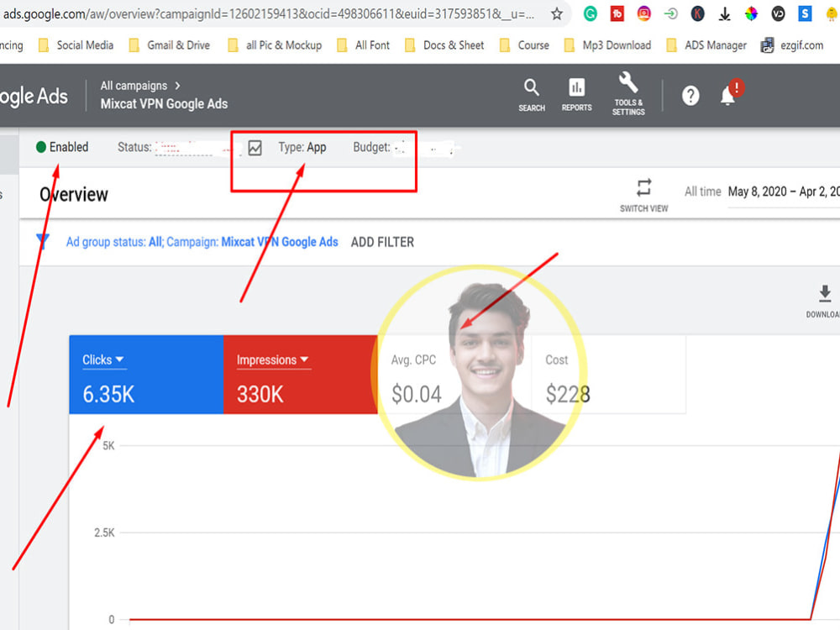
Task: Click ADD FILTER
Action: [x=382, y=242]
